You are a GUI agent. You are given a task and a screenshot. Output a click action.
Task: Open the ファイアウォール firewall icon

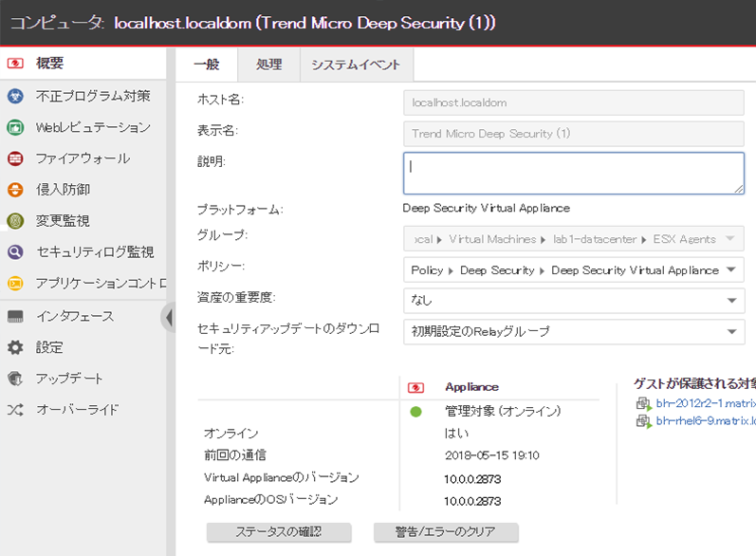coord(14,158)
